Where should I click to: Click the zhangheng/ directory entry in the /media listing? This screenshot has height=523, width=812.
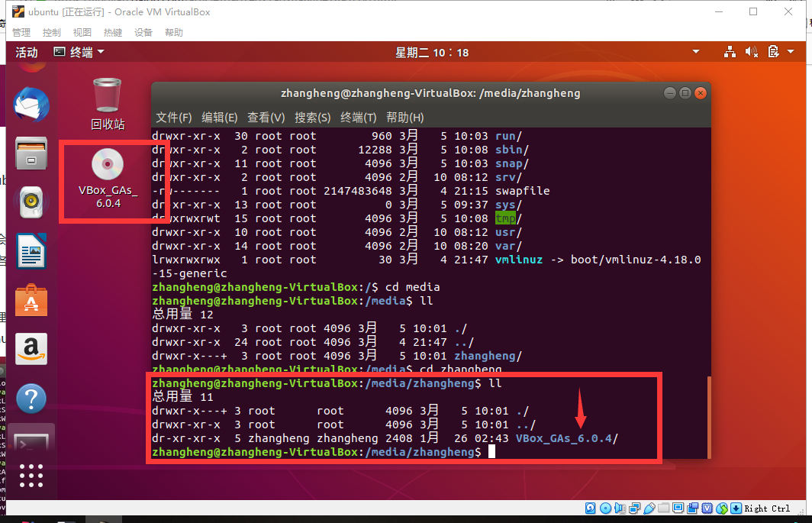tap(488, 356)
